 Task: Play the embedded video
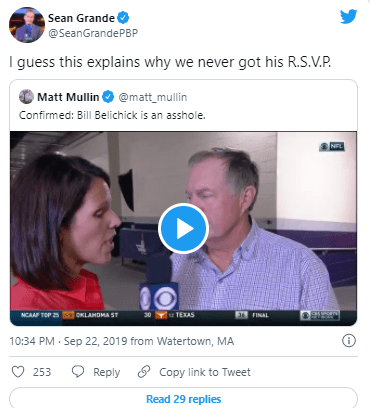pyautogui.click(x=183, y=229)
